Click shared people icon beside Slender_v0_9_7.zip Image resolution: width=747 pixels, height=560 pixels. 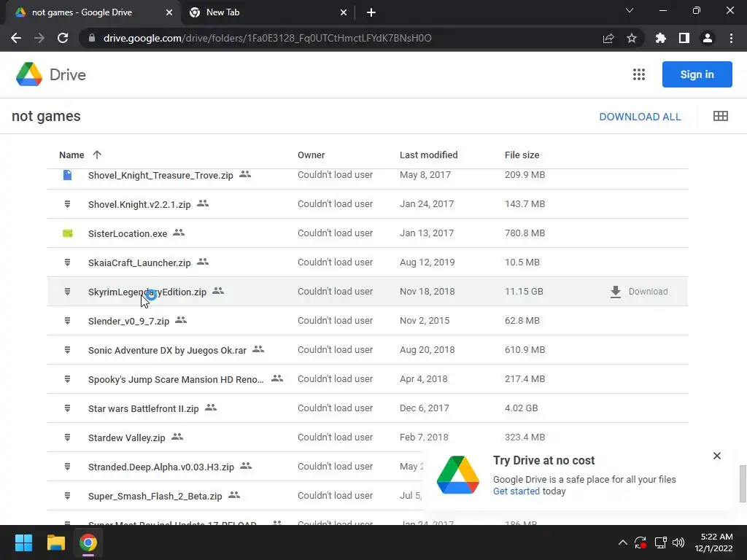point(181,320)
